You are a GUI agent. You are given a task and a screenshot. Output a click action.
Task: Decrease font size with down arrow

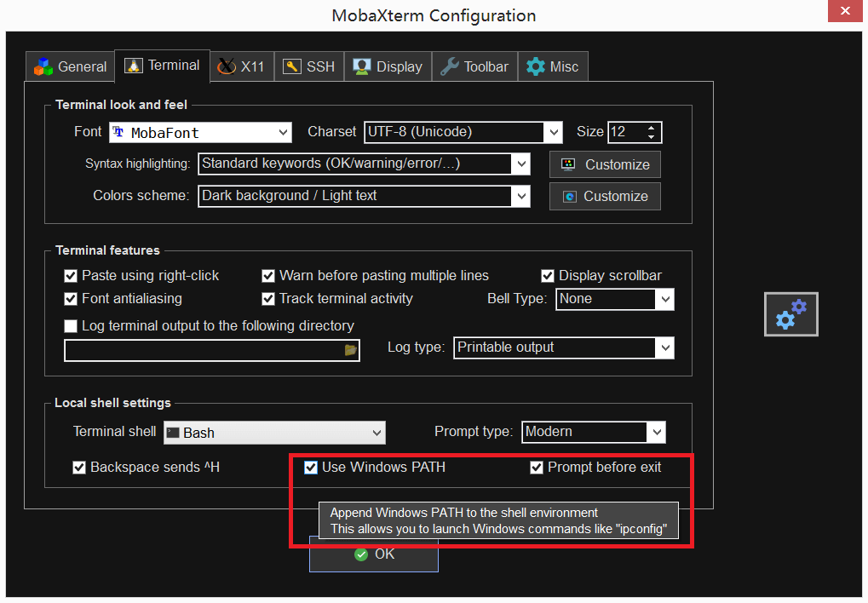(651, 137)
